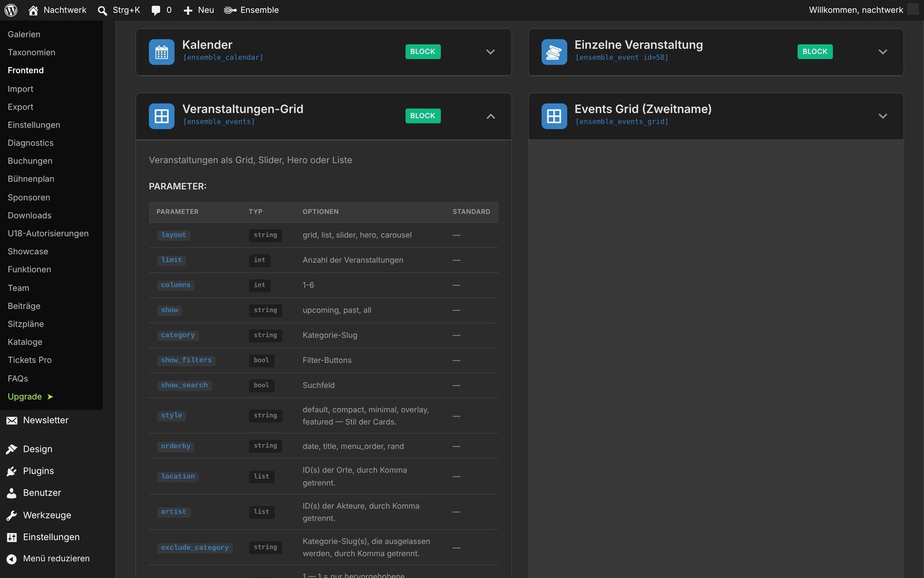This screenshot has width=924, height=578.
Task: Open the Strg+K search icon
Action: [x=102, y=10]
